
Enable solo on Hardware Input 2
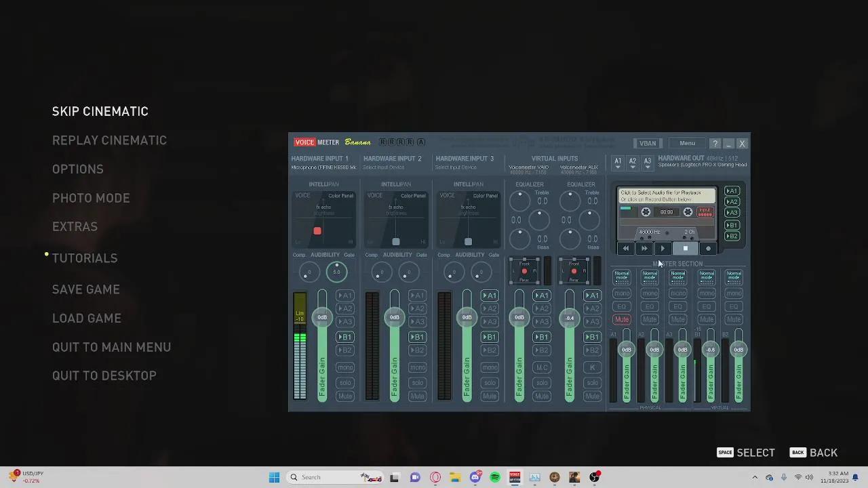(417, 382)
